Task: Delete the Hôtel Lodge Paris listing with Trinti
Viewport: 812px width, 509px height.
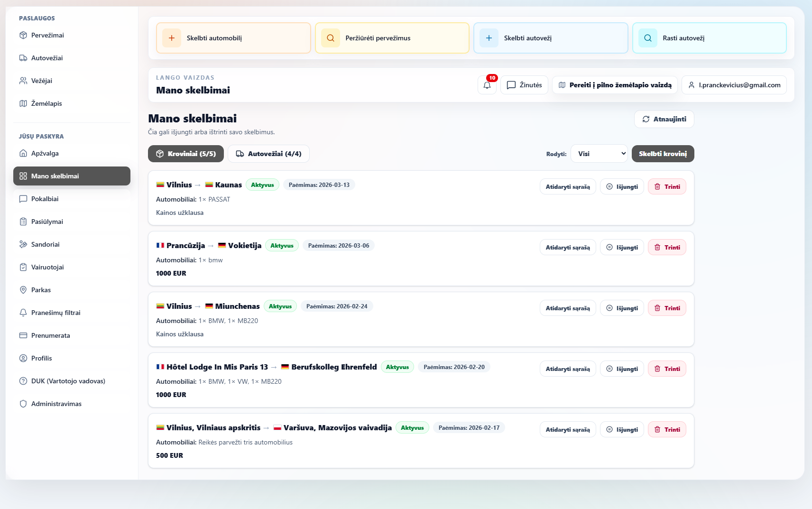Action: [667, 369]
